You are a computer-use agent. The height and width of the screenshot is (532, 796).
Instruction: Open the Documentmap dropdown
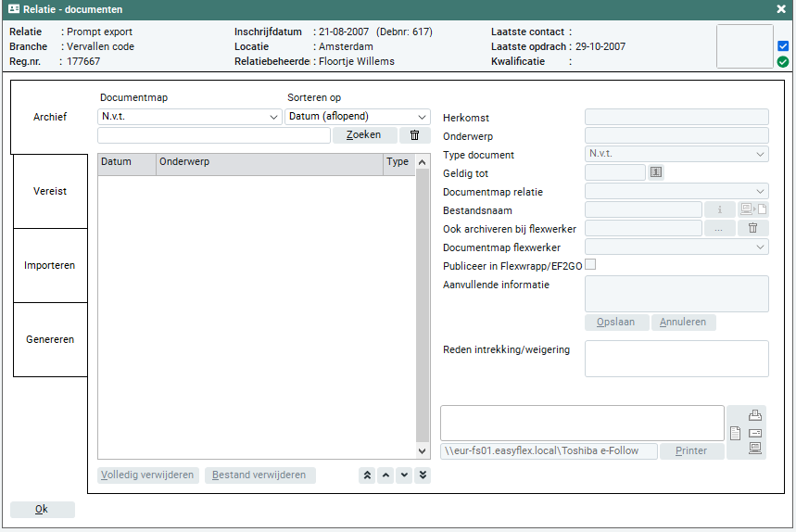click(189, 117)
